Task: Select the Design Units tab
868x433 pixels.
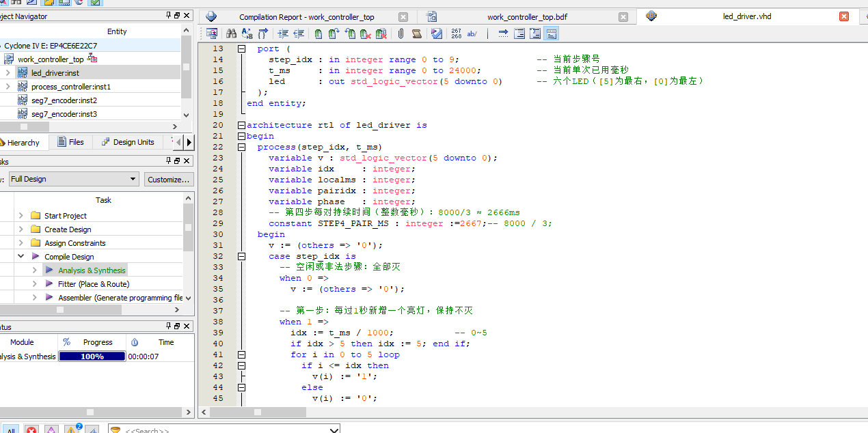Action: point(128,142)
